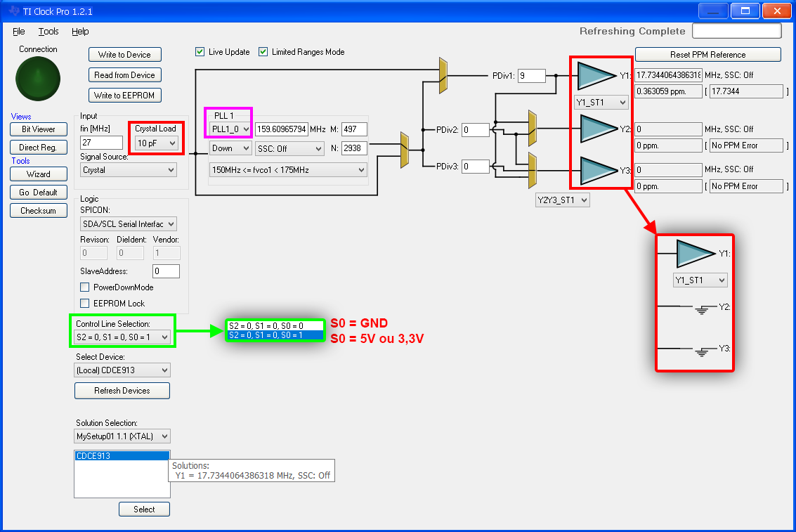Click the Write to Device button
The image size is (796, 532).
click(125, 55)
